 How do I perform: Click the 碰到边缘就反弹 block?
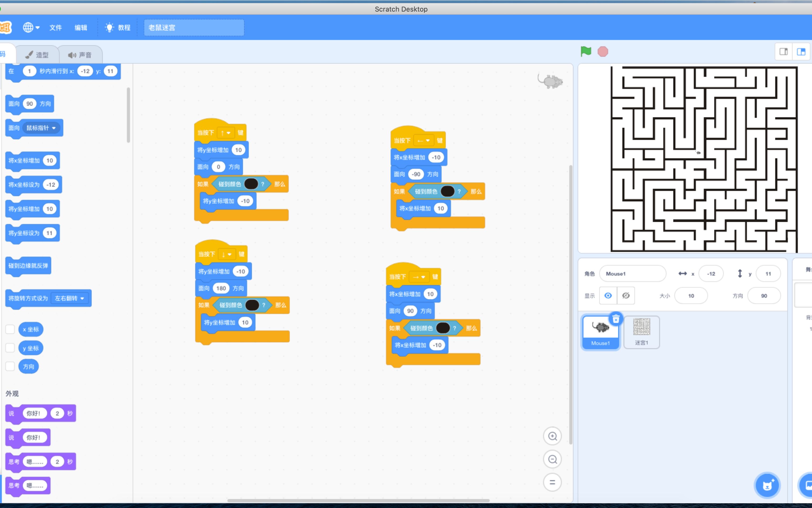28,265
